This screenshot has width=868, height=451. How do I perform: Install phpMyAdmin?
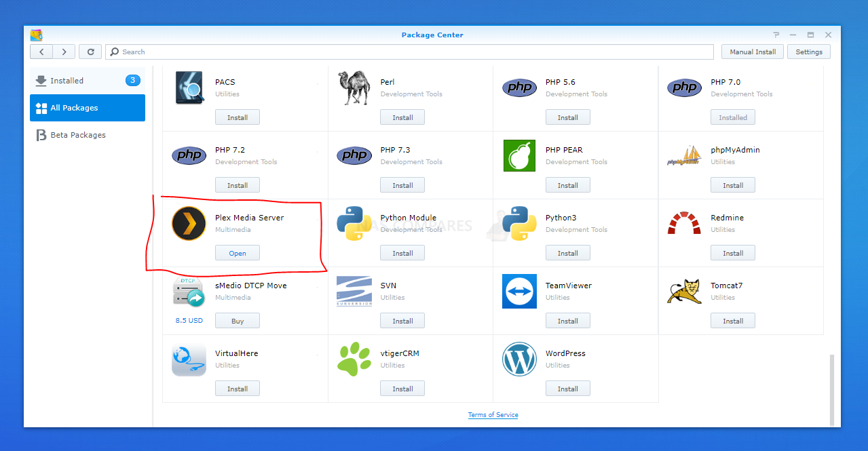(x=733, y=185)
